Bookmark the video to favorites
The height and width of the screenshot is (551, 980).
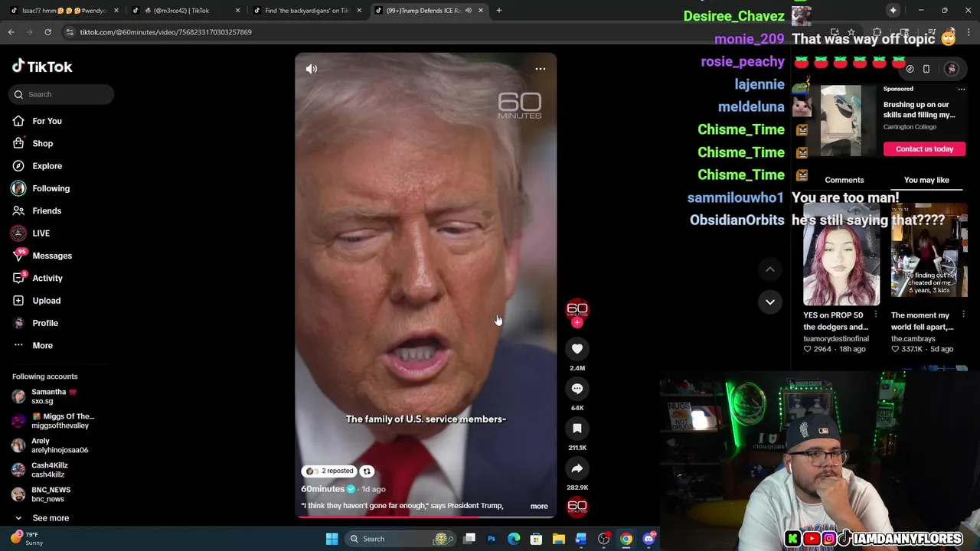[577, 429]
